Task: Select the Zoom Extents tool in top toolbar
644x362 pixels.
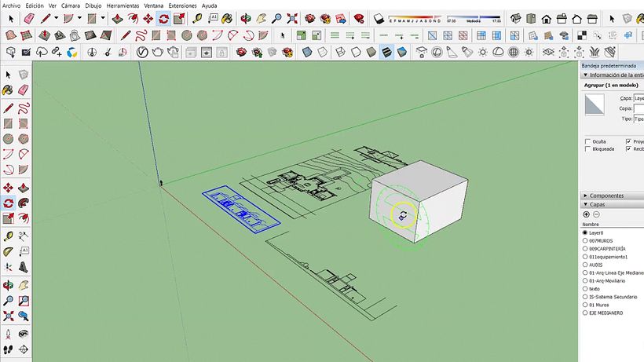Action: tap(292, 19)
